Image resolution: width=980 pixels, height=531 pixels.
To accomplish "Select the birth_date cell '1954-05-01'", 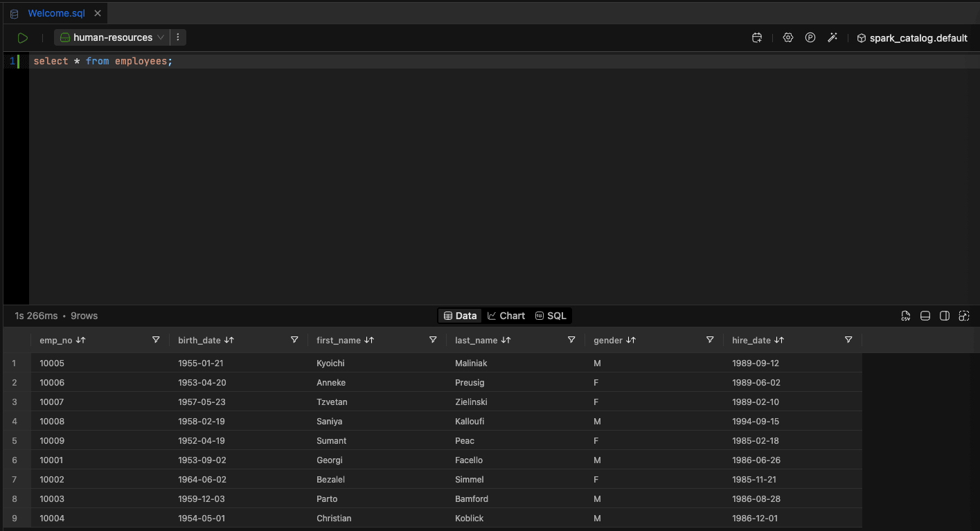I will tap(238, 518).
